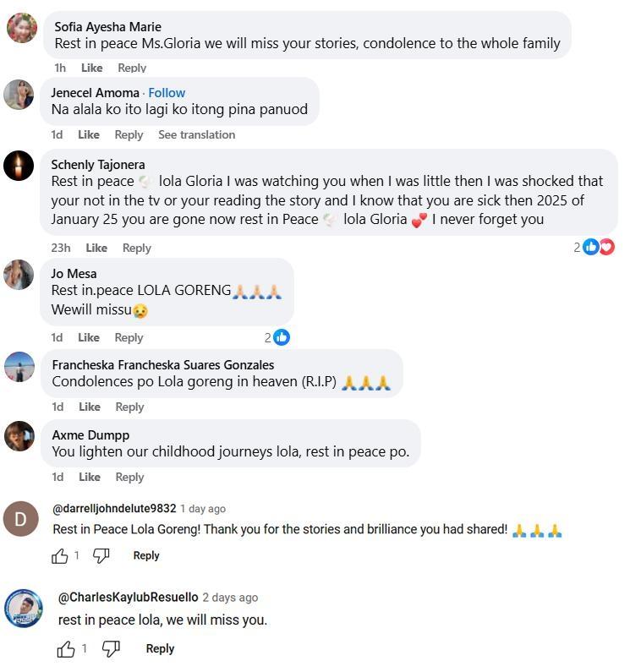Click thumbs-up icon on darrelljohndelute9832's comment
Screen dimensions: 630x672
[60, 555]
